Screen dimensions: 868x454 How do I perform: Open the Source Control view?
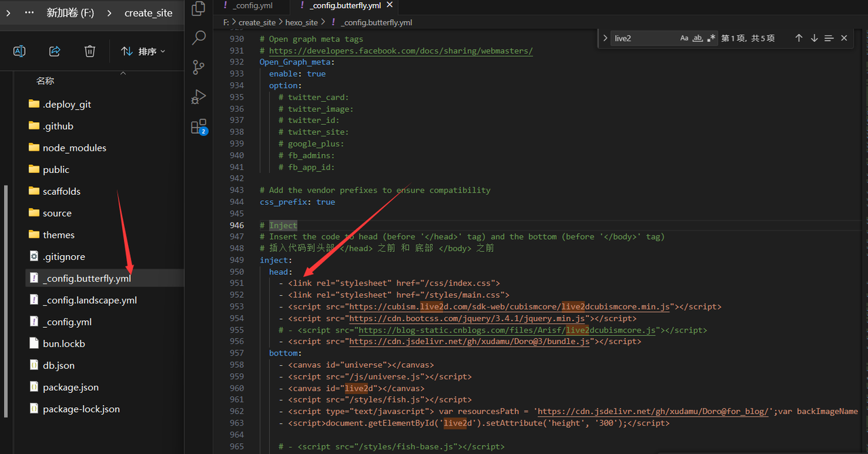tap(199, 67)
